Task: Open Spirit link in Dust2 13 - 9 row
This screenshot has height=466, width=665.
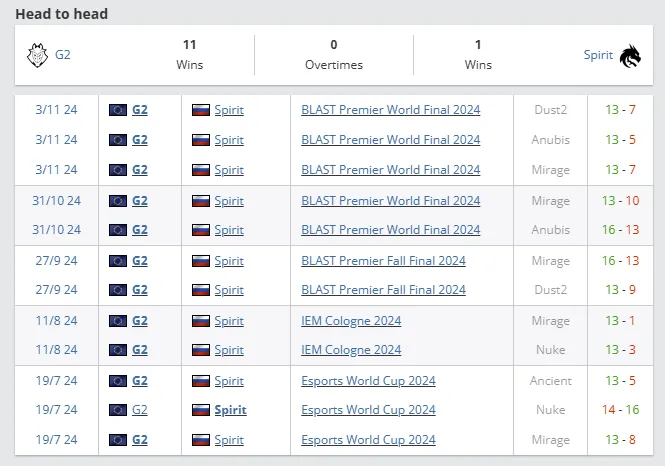Action: coord(229,290)
